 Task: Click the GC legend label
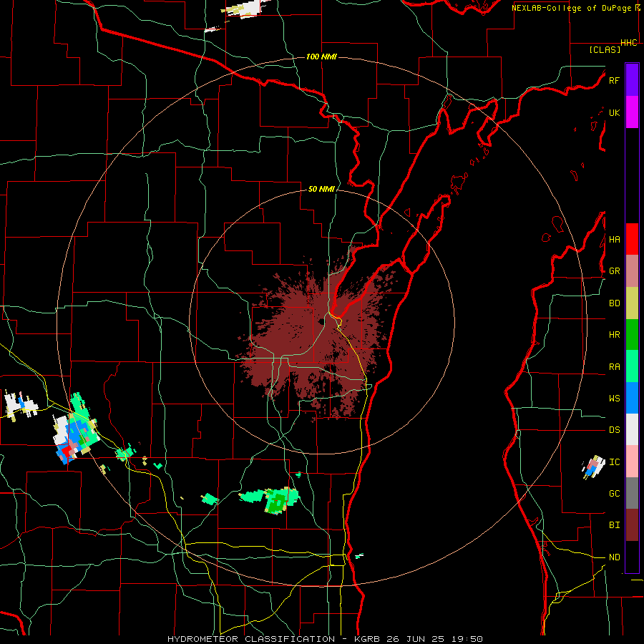point(614,494)
